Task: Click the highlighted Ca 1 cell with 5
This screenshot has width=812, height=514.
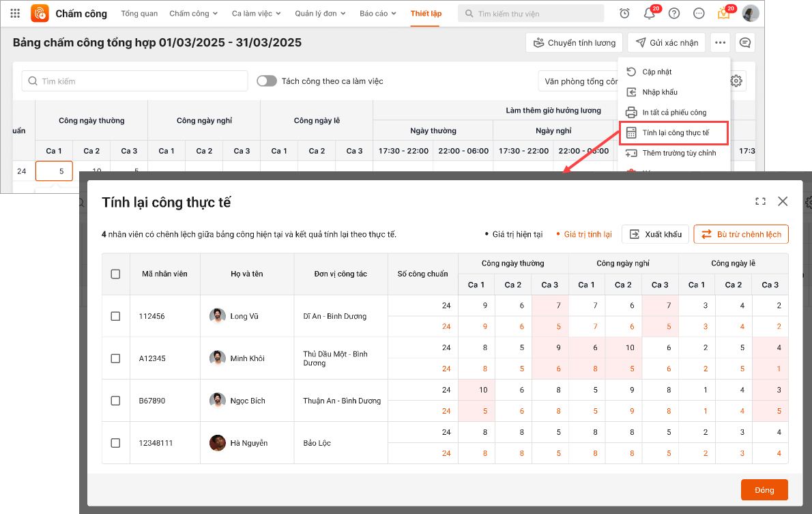Action: [x=54, y=171]
